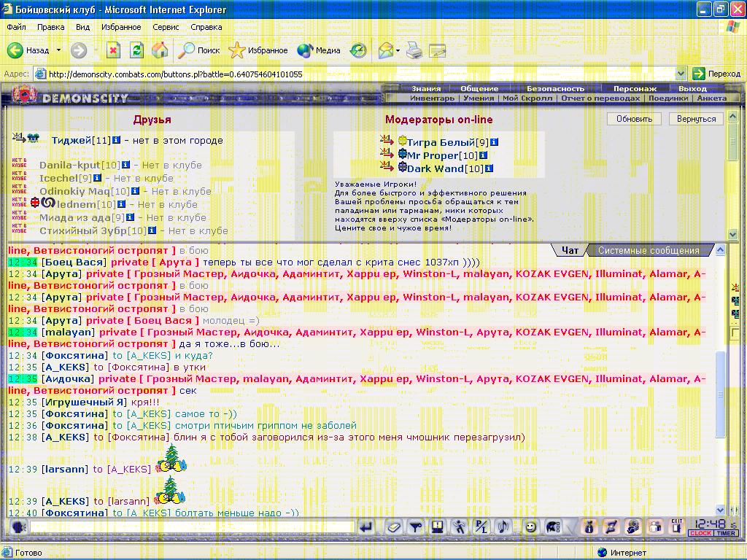The height and width of the screenshot is (560, 747).
Task: Click the EXIT icon in bottom bar
Action: (677, 526)
